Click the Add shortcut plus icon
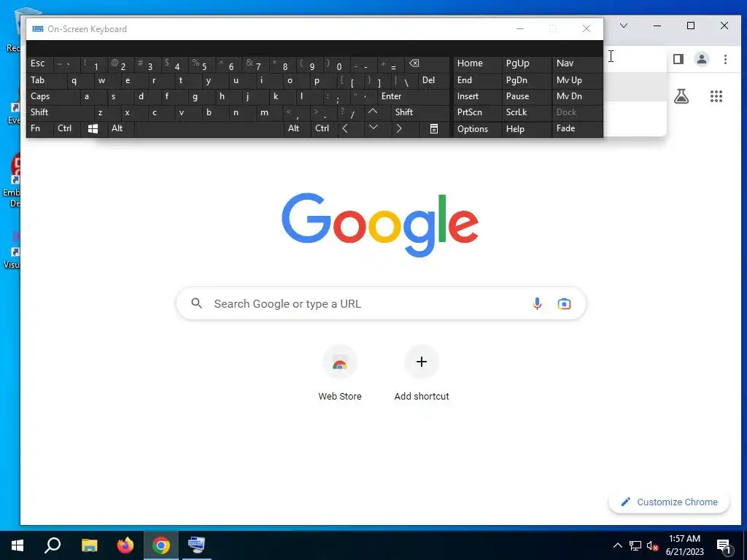747x560 pixels. pos(422,362)
